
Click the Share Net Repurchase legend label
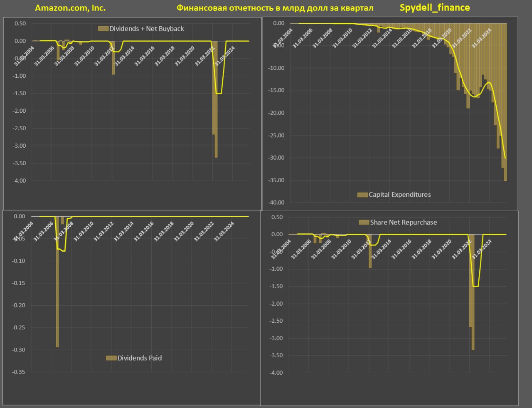click(x=403, y=223)
